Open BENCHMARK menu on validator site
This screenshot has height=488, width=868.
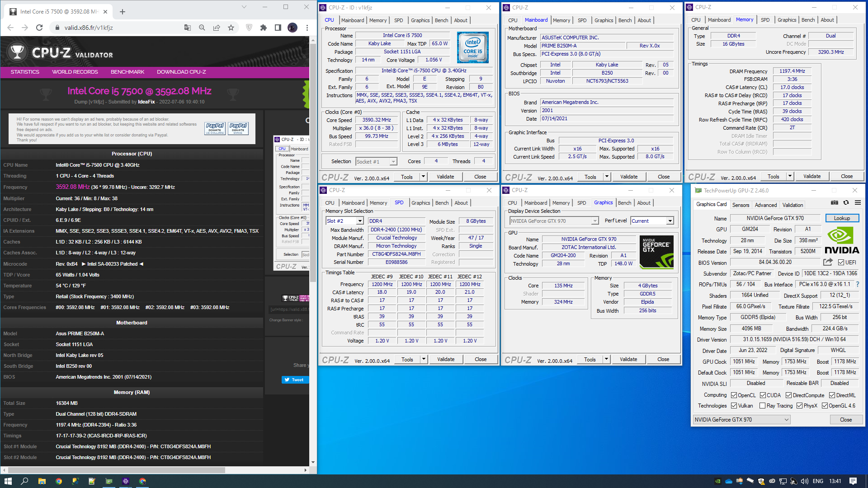127,72
